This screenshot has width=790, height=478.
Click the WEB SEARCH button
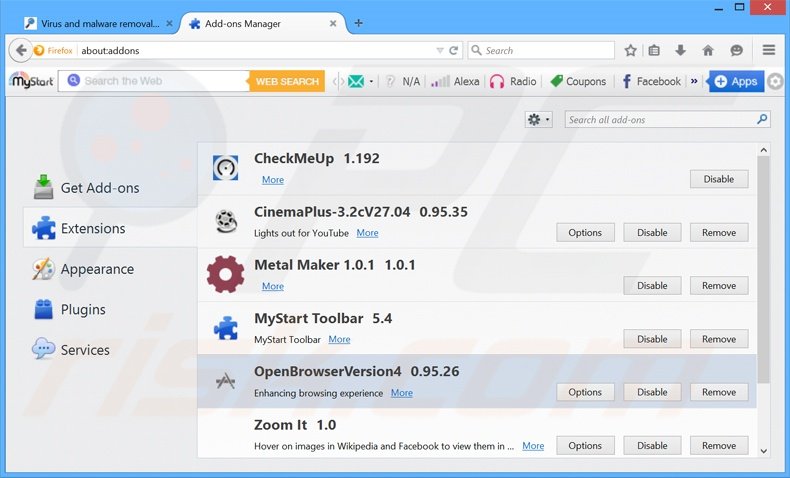[287, 82]
